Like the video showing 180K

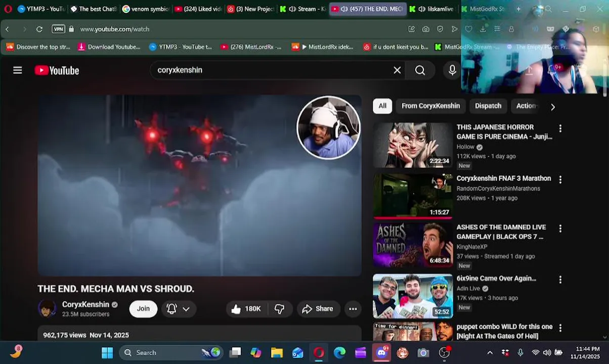click(246, 309)
